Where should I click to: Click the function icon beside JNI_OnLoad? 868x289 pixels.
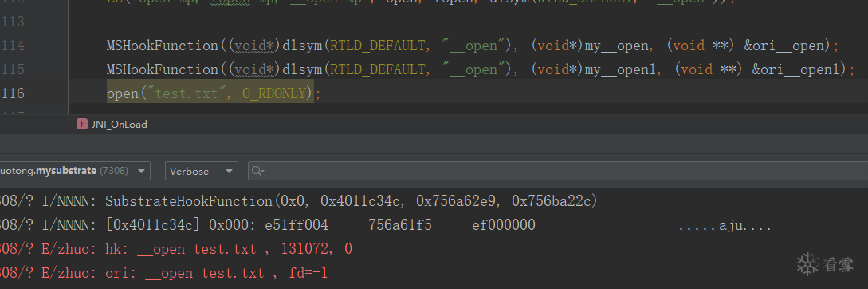[82, 125]
